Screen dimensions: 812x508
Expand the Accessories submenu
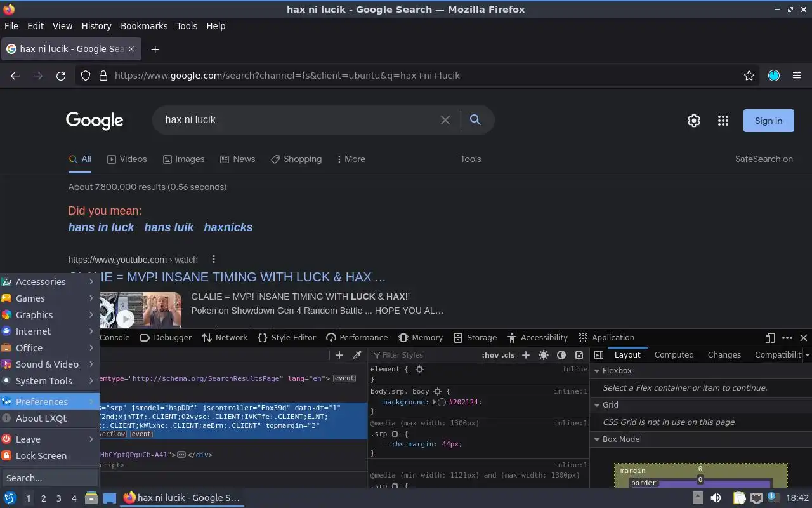49,282
